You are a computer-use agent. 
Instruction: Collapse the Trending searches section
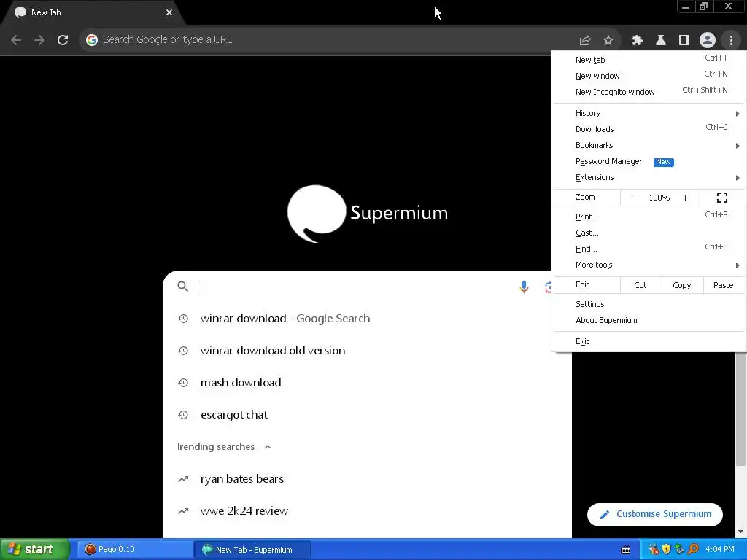[268, 447]
